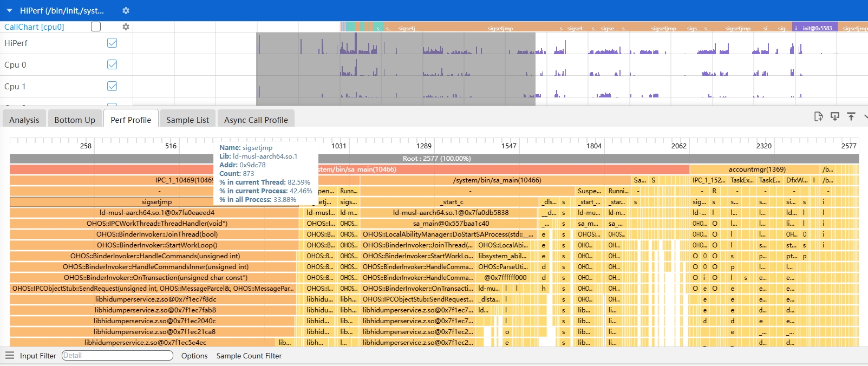Uncheck the Cpu 0 checkbox
Viewport: 868px width, 366px height.
click(x=112, y=64)
